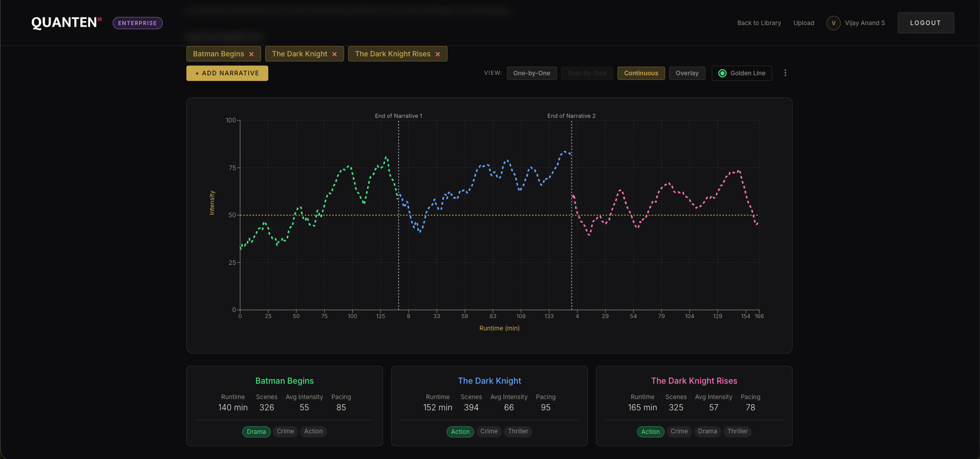Viewport: 980px width, 459px height.
Task: Remove The Dark Knight narrative chip
Action: coord(334,54)
